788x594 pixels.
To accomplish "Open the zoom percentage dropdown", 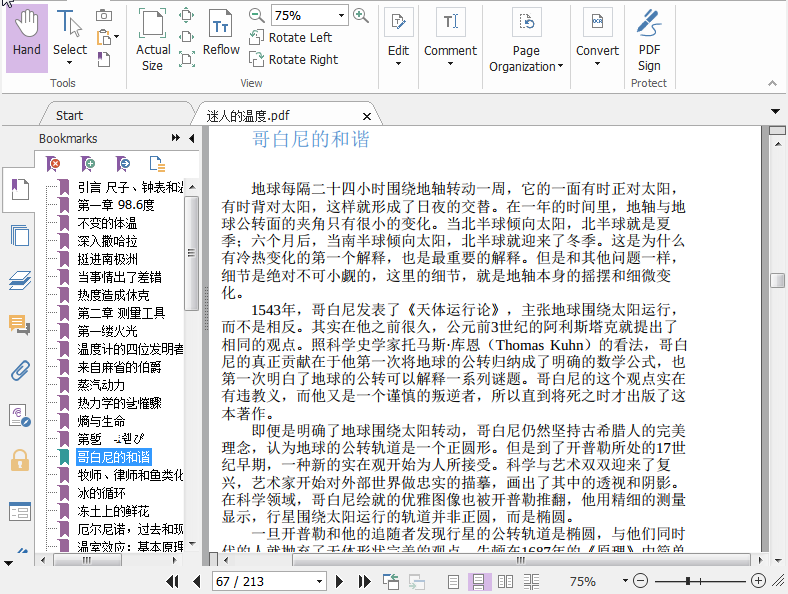I will click(341, 16).
